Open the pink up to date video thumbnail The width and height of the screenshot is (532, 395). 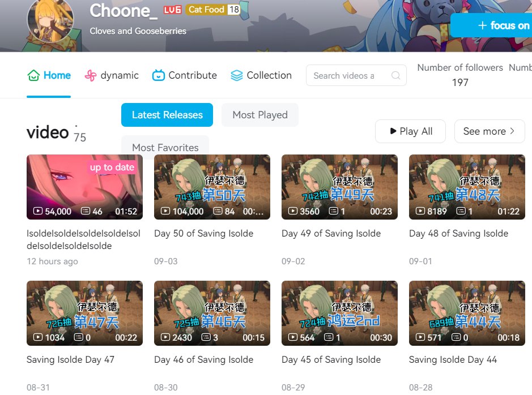click(84, 187)
